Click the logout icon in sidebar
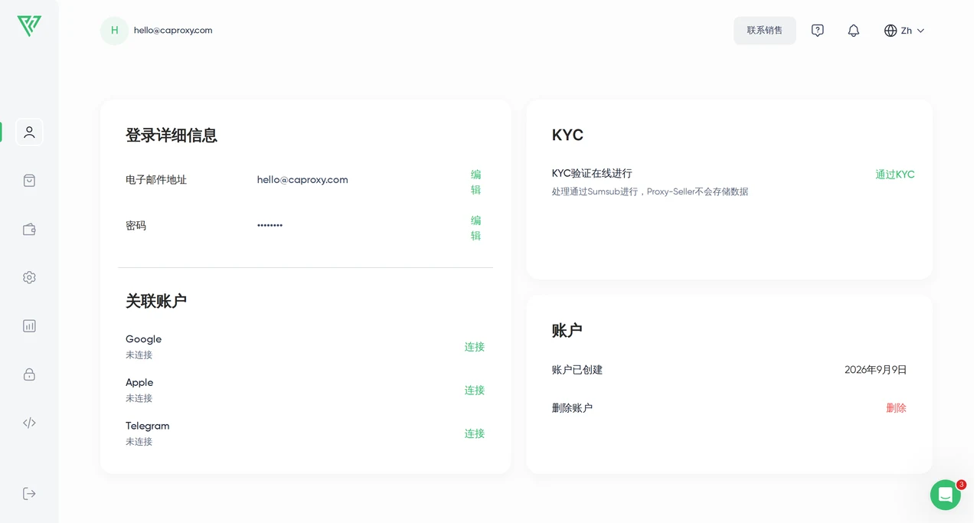Image resolution: width=980 pixels, height=523 pixels. [x=29, y=493]
